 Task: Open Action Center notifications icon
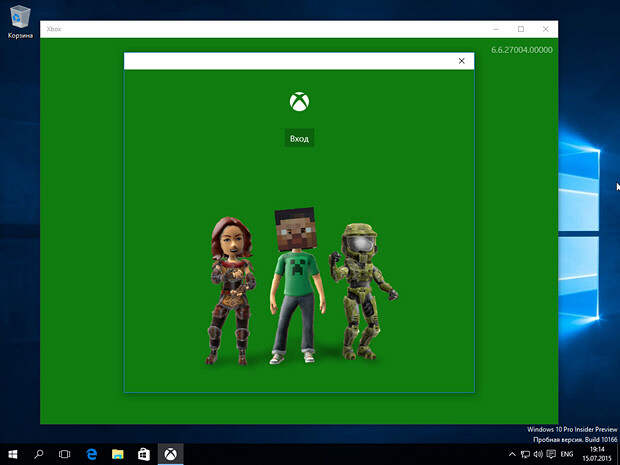click(x=551, y=454)
